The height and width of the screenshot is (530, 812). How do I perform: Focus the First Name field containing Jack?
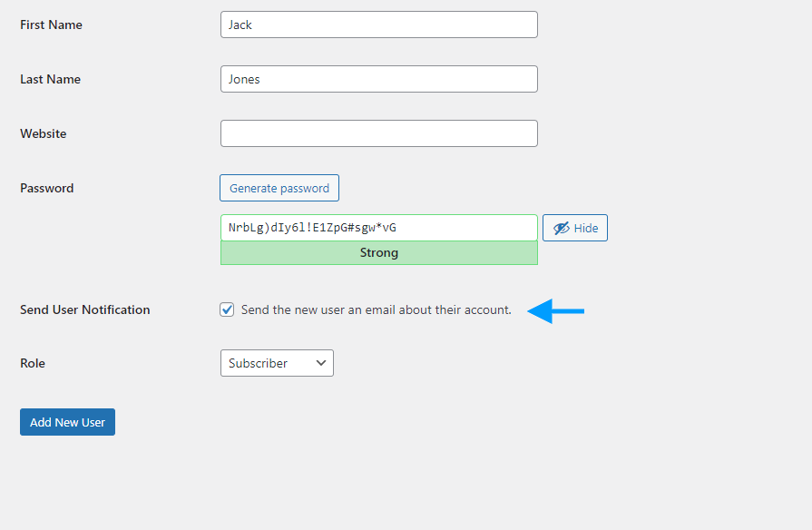(379, 25)
